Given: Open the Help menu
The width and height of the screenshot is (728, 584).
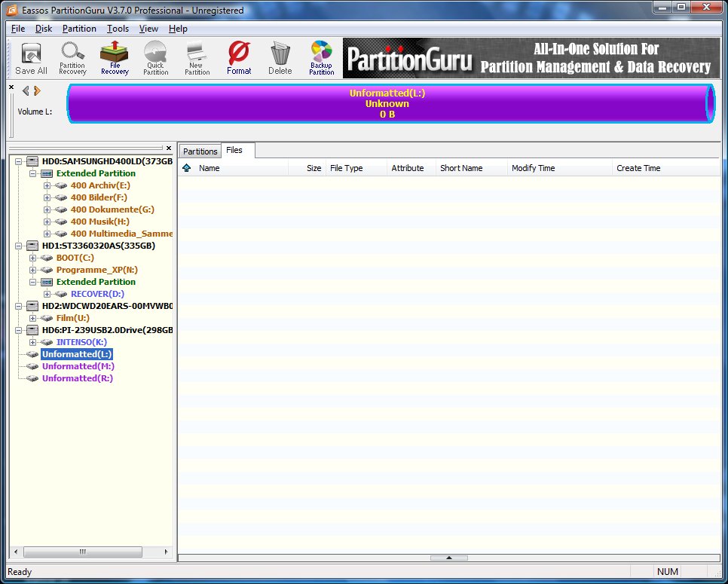Looking at the screenshot, I should 178,29.
